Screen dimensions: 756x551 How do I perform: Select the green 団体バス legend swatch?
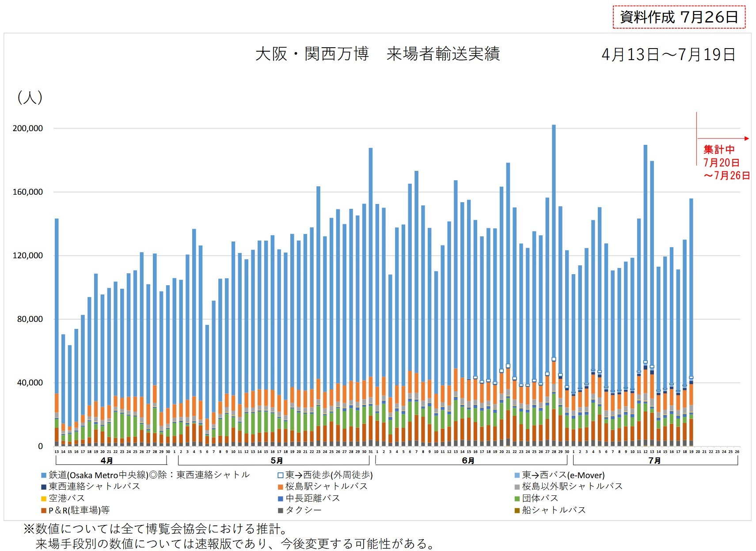517,499
